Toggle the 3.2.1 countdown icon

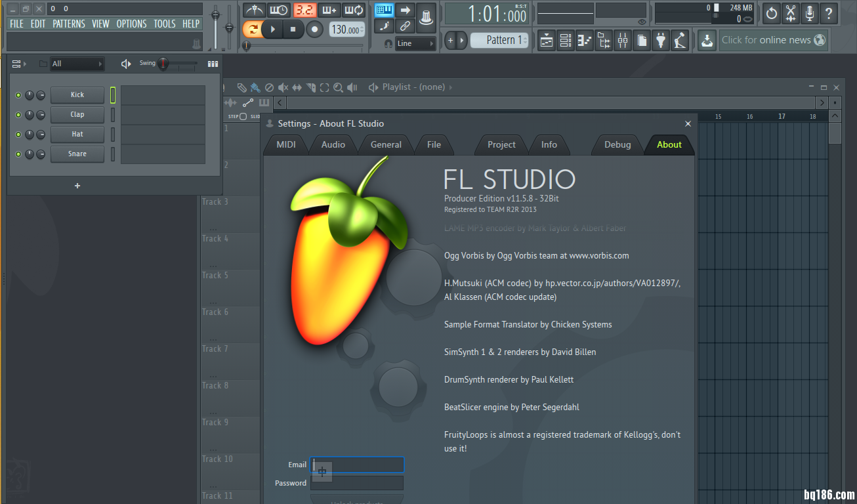click(x=304, y=10)
